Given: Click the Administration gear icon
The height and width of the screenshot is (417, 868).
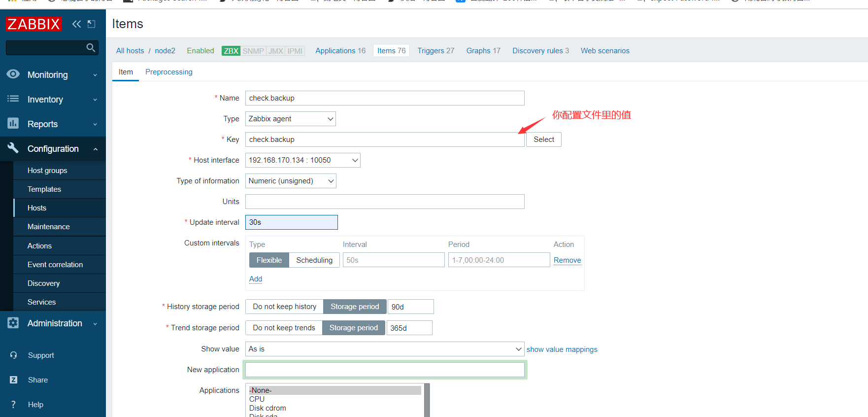Looking at the screenshot, I should (13, 323).
